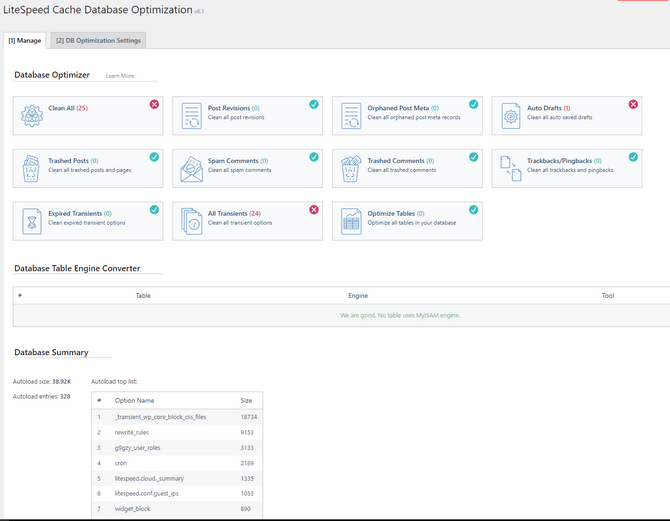Click the Clean All gear icon
Screen dimensions: 670x521
(31, 116)
